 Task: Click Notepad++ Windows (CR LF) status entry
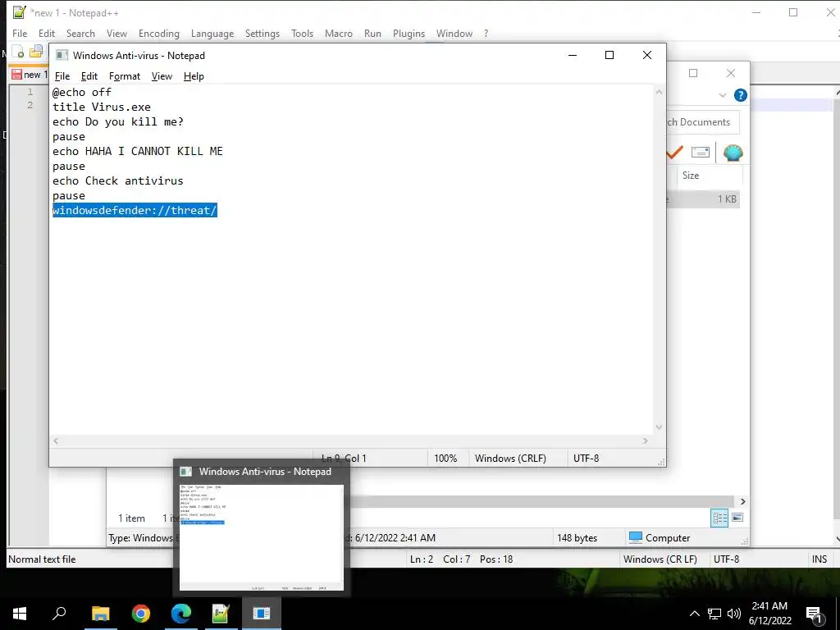[x=660, y=559]
